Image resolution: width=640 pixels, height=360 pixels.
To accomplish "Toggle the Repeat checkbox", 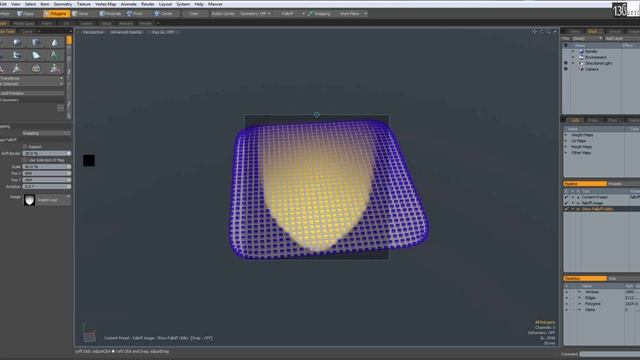I will coord(25,147).
